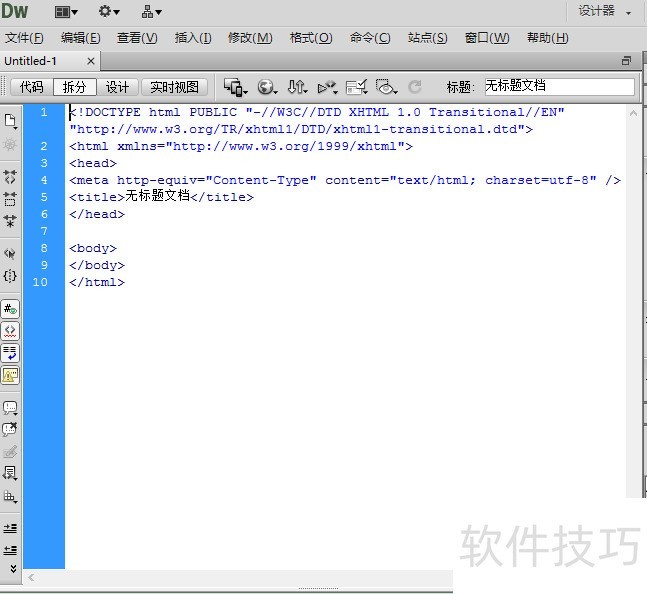The height and width of the screenshot is (594, 647).
Task: Close the Untitled-1 document tab
Action: [91, 61]
